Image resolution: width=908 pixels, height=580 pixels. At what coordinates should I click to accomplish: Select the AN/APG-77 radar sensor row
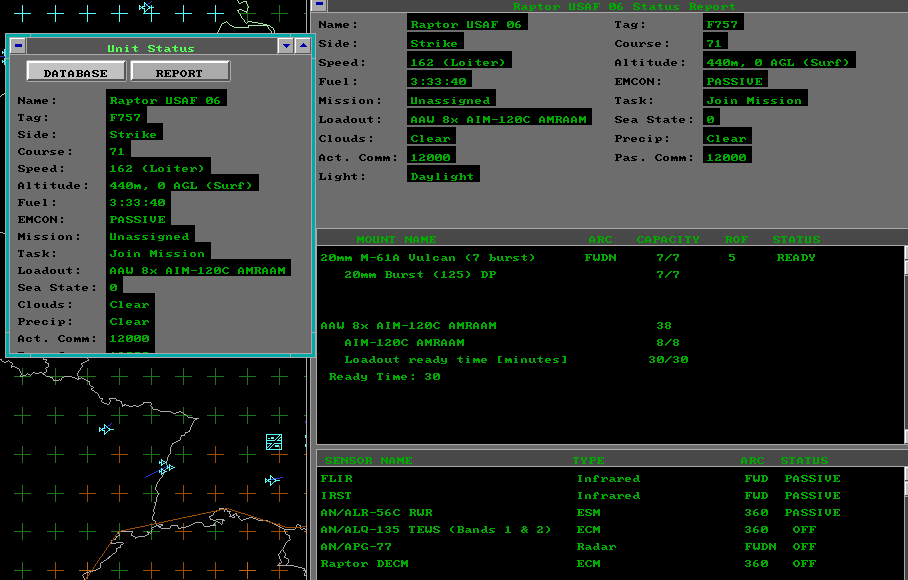coord(356,547)
